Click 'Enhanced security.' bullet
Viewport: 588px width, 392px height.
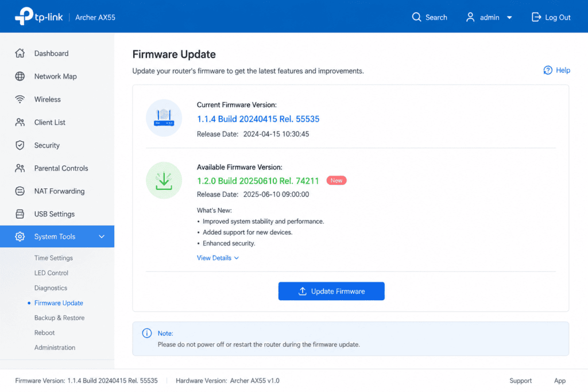[x=229, y=243]
